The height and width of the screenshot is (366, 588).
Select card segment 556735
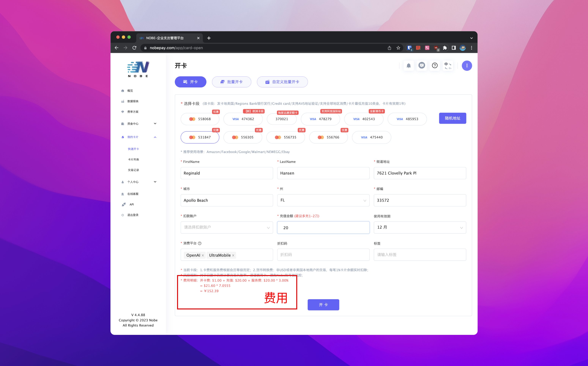[285, 137]
